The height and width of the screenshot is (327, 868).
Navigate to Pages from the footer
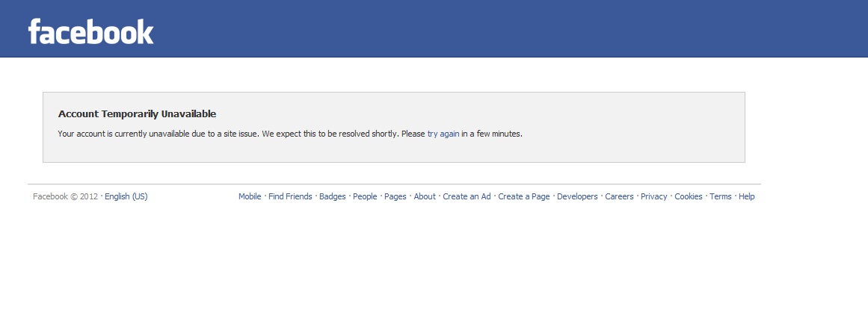tap(395, 197)
